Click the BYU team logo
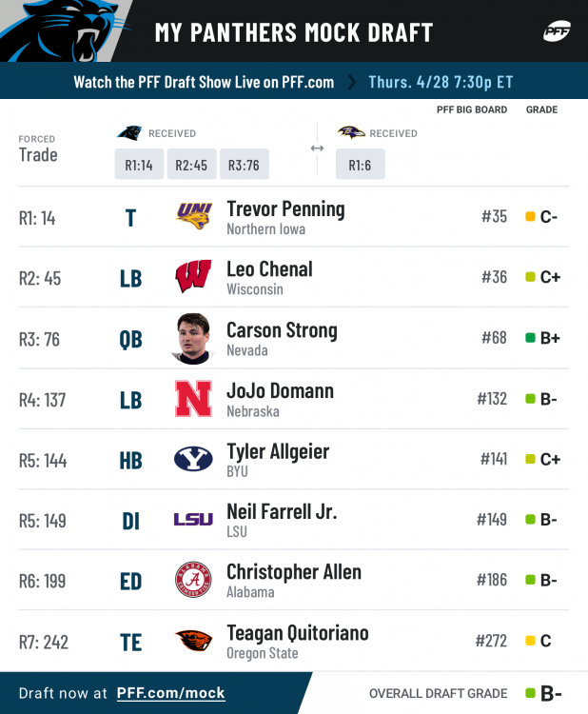588x714 pixels. point(193,459)
